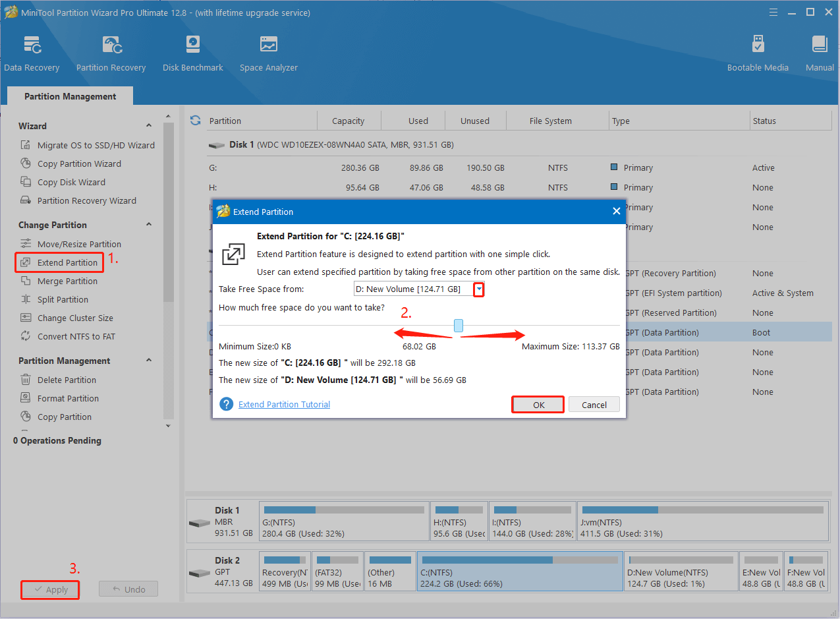Click the Format Partition icon

(26, 398)
